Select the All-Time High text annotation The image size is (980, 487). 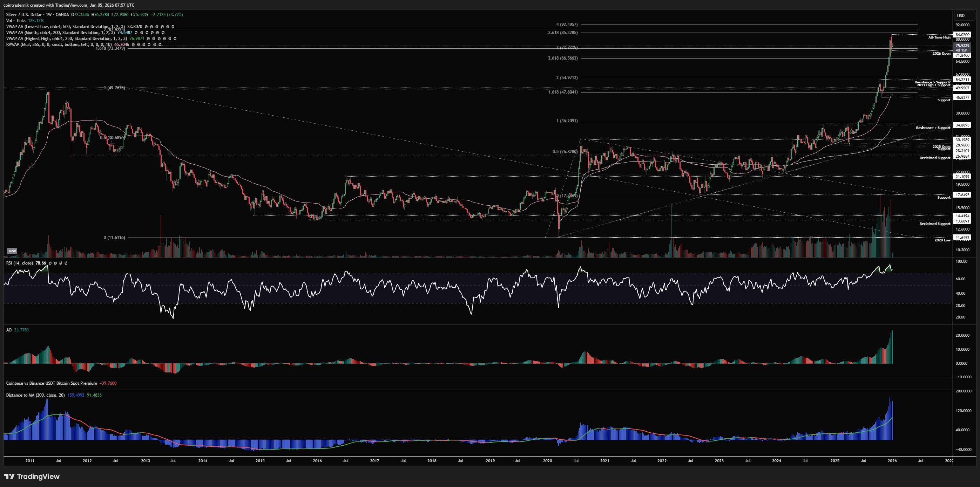tap(939, 37)
